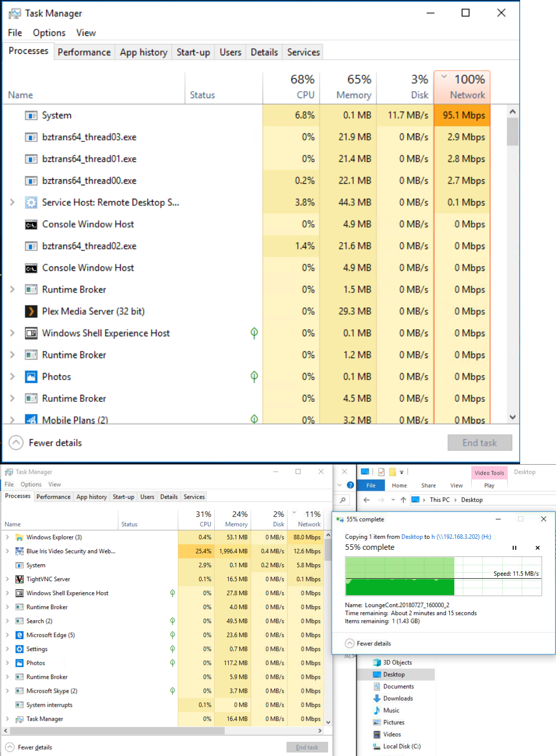Screen dimensions: 556x756
Task: Cancel the file copy with the X beside pause
Action: point(538,548)
